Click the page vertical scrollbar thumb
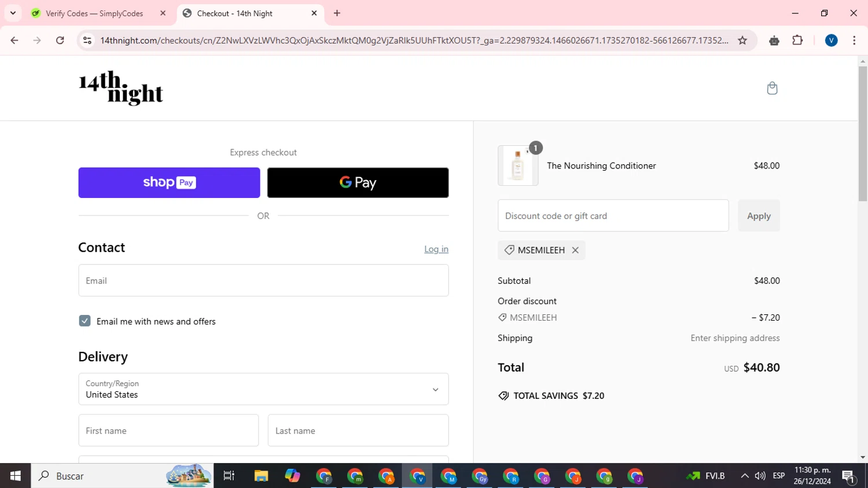Viewport: 868px width, 488px height. tap(863, 134)
